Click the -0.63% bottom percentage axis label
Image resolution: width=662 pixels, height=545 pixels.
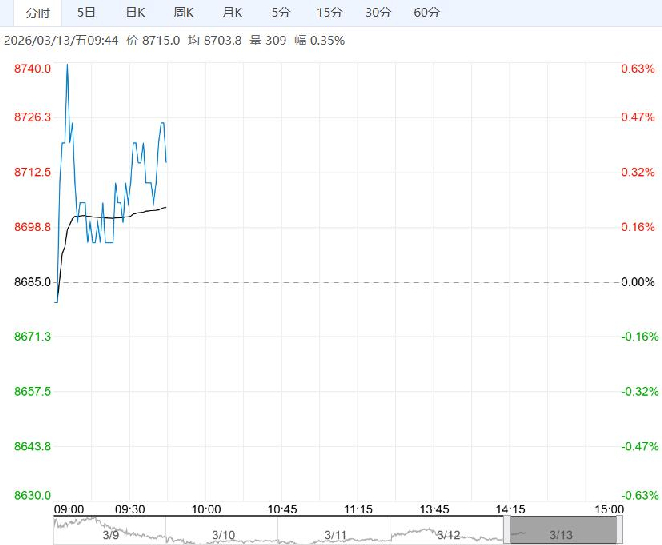[x=637, y=495]
